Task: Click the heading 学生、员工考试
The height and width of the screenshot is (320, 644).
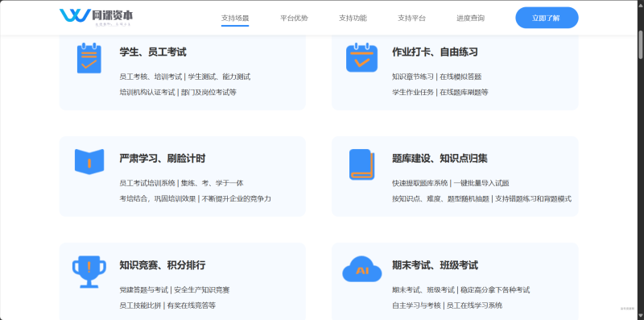Action: (153, 52)
